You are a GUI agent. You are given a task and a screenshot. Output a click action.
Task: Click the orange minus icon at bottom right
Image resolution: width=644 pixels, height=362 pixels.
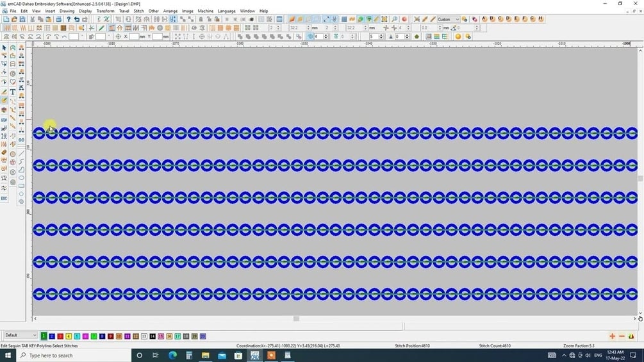point(622,336)
